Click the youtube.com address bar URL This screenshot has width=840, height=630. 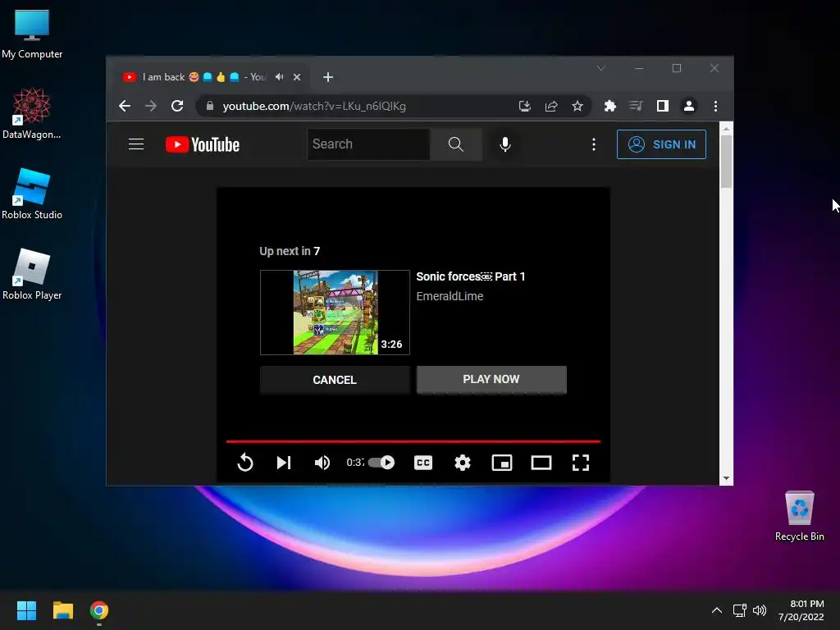314,106
